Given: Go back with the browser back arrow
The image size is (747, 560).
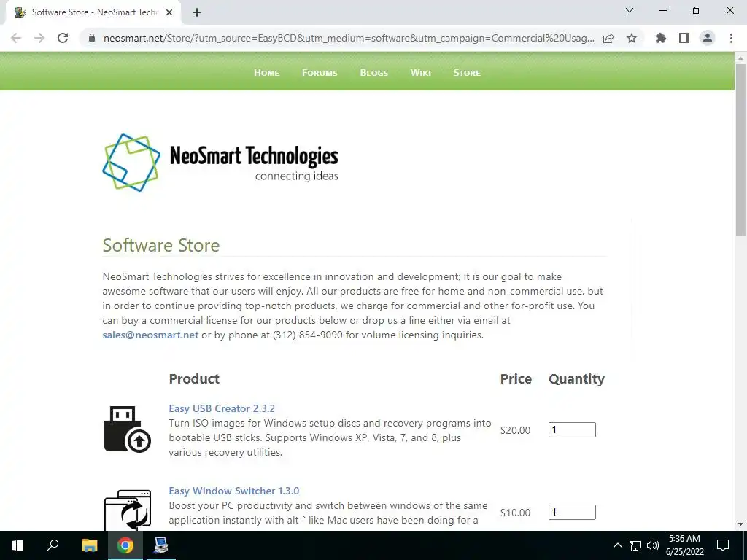Looking at the screenshot, I should (16, 38).
